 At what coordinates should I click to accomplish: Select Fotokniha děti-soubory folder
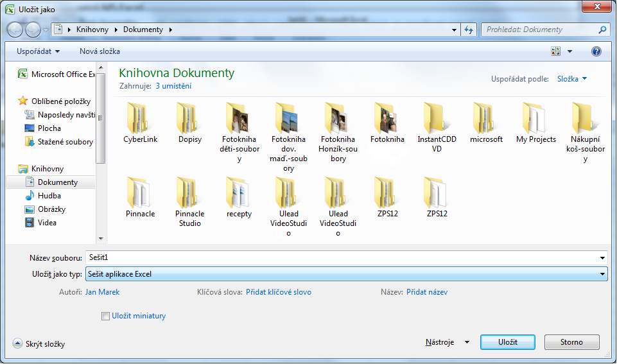pos(239,133)
